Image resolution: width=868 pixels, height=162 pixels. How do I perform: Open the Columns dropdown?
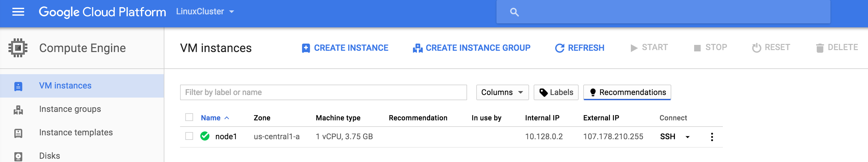click(x=502, y=92)
